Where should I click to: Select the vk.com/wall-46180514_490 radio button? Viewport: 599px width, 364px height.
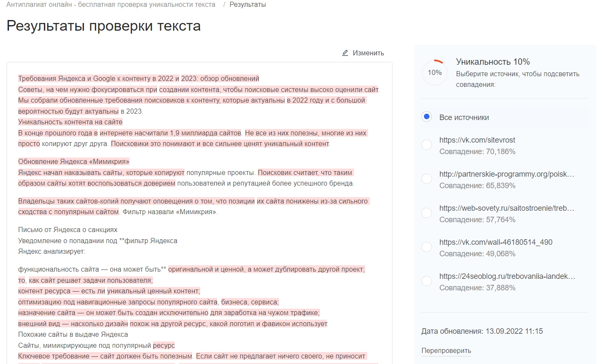click(426, 246)
